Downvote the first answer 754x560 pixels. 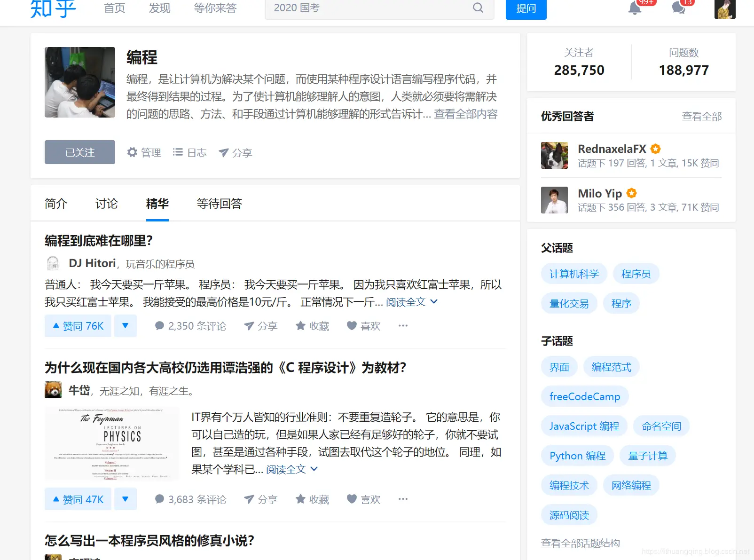click(125, 325)
